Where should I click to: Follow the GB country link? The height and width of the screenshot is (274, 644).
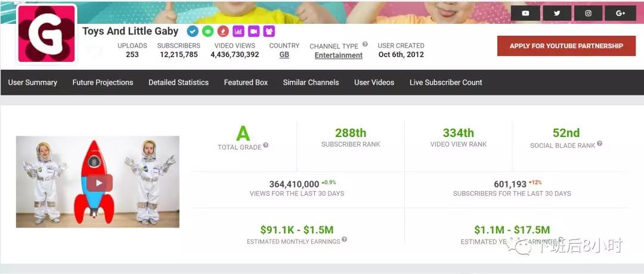(x=284, y=55)
